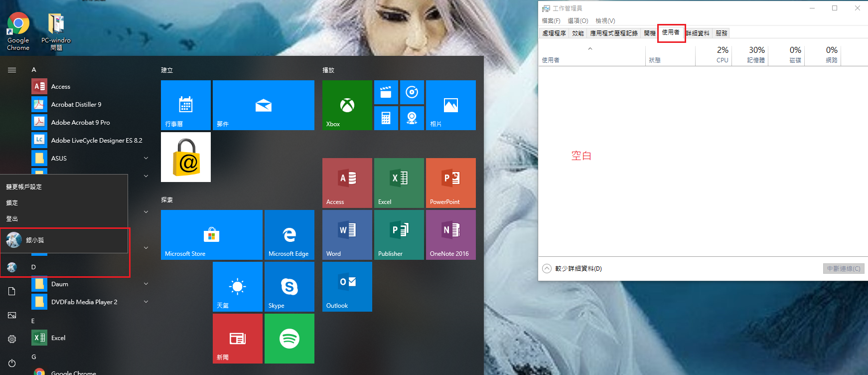Open Excel in the app list

tap(90, 338)
